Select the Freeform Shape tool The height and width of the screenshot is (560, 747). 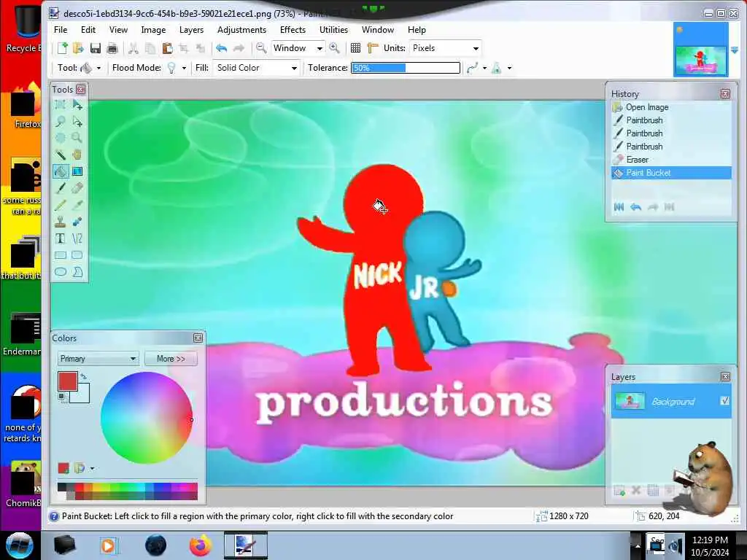[77, 272]
